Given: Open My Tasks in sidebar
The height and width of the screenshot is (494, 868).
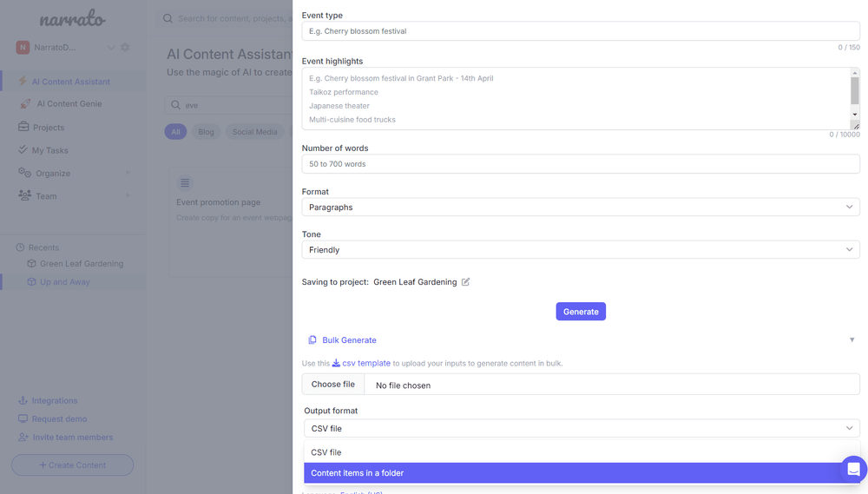Looking at the screenshot, I should coord(49,150).
